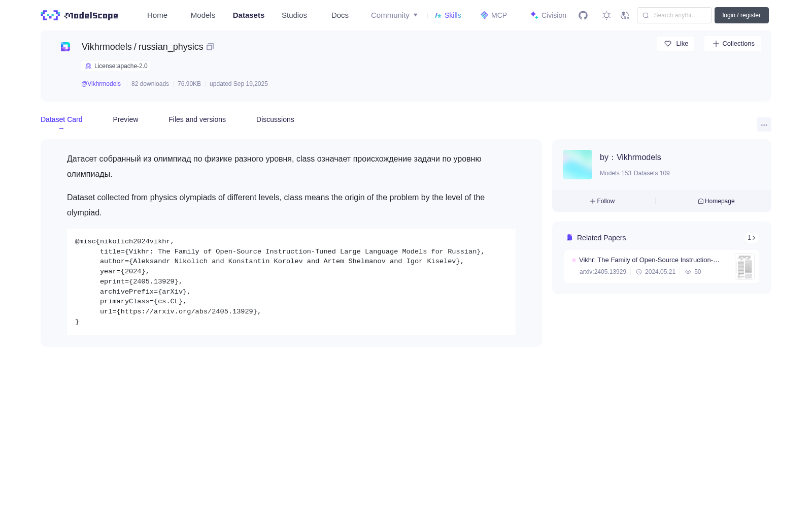Open the Datasets menu item
Image resolution: width=812 pixels, height=508 pixels.
click(x=249, y=15)
